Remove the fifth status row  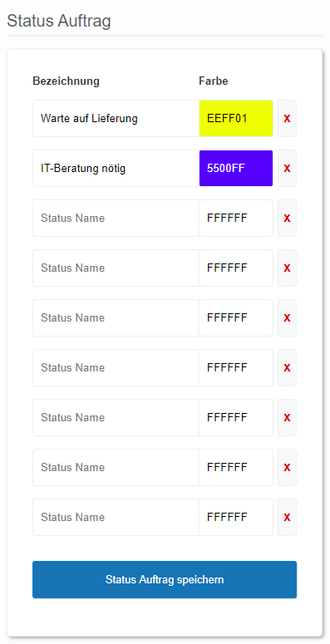point(287,317)
